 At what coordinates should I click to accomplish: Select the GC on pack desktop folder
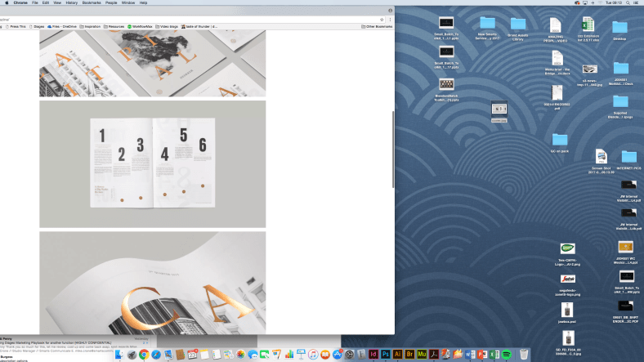click(x=559, y=143)
